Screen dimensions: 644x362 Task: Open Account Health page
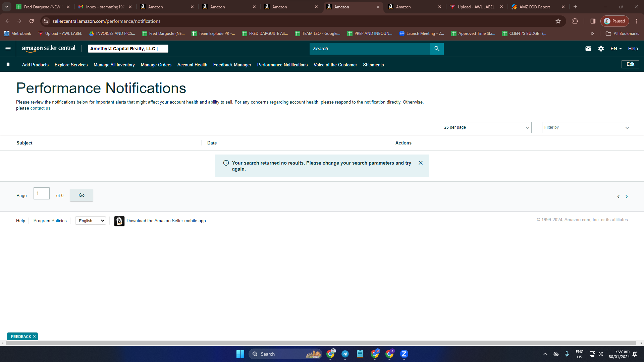[192, 65]
